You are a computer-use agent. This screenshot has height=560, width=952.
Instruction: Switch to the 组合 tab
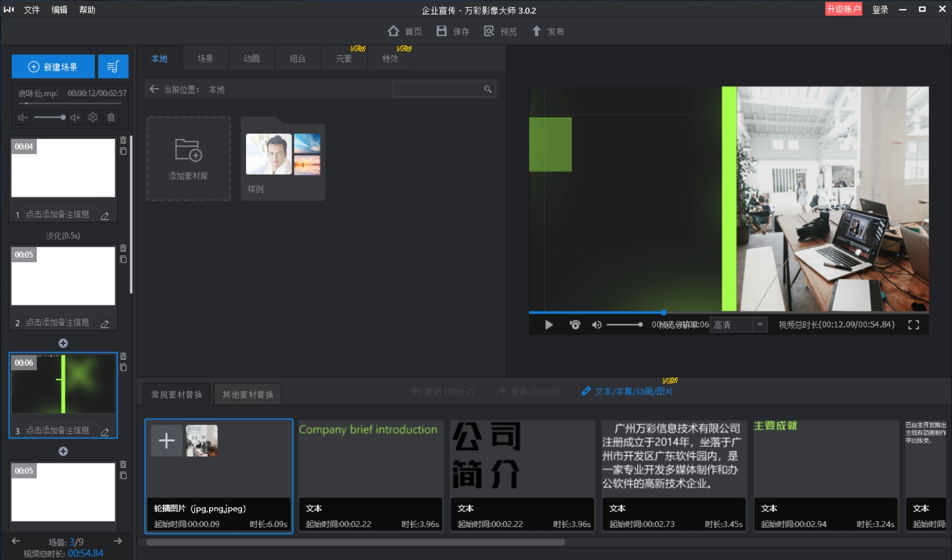298,58
